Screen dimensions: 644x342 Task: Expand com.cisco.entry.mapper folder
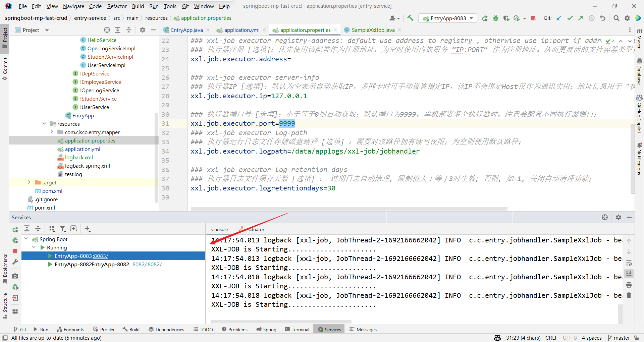point(52,132)
